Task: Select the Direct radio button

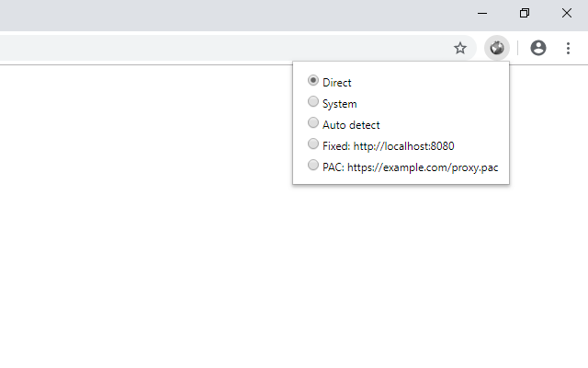Action: [313, 80]
